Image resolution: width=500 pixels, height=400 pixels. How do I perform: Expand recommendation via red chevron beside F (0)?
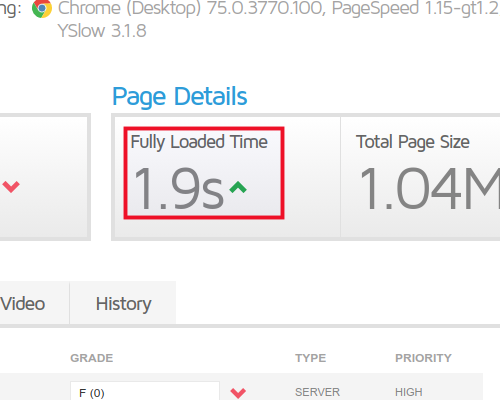click(238, 393)
